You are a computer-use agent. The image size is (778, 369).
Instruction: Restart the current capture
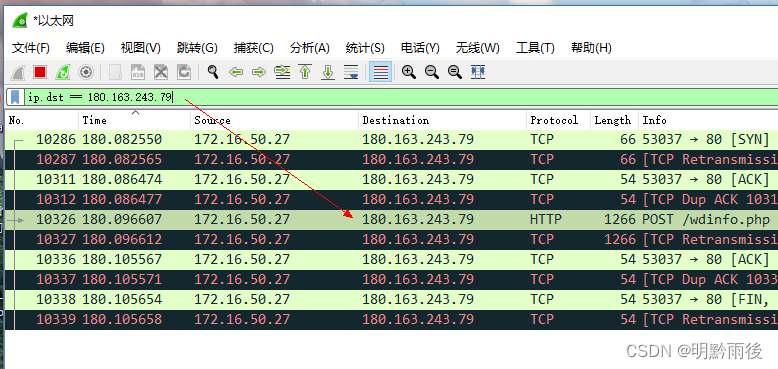coord(63,72)
